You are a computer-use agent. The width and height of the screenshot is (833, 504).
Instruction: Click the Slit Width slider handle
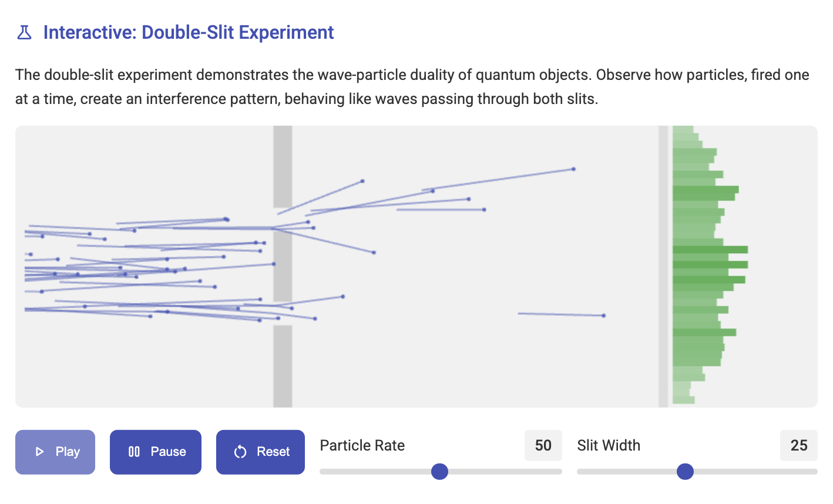[685, 471]
